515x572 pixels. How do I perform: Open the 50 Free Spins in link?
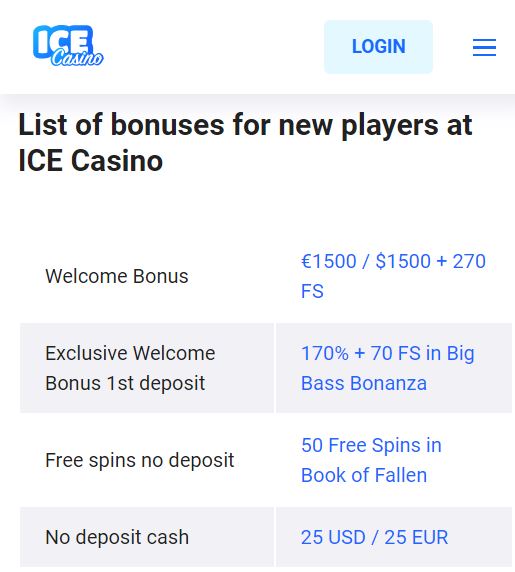pos(371,445)
